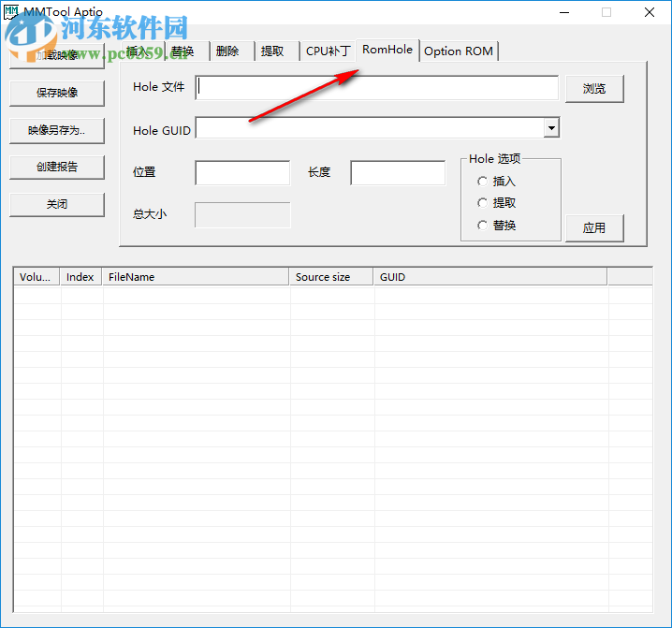Switch to the 删除 tab
The image size is (672, 628).
coord(232,51)
